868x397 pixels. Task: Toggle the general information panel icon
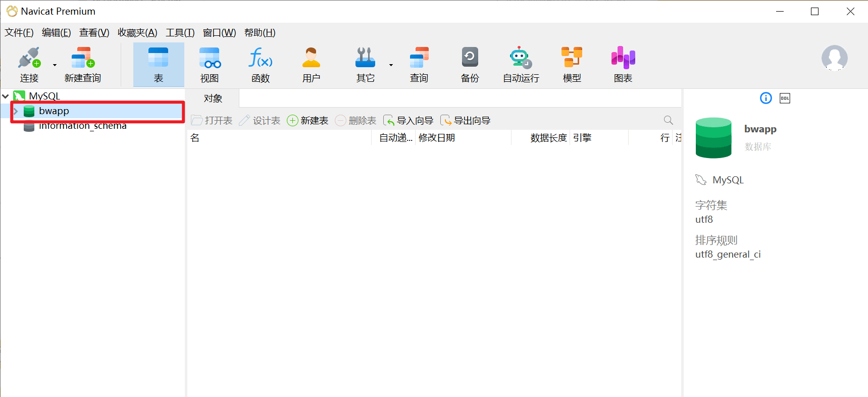765,98
